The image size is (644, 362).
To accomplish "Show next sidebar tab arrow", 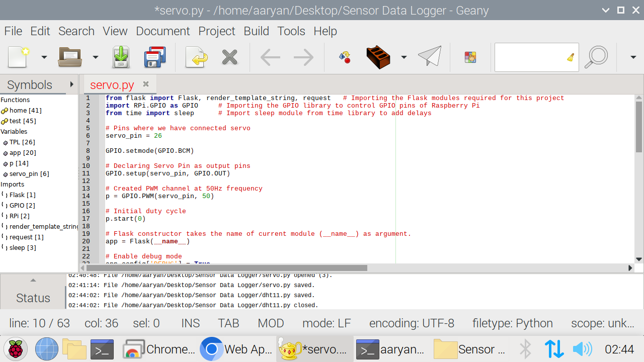I will coord(71,84).
